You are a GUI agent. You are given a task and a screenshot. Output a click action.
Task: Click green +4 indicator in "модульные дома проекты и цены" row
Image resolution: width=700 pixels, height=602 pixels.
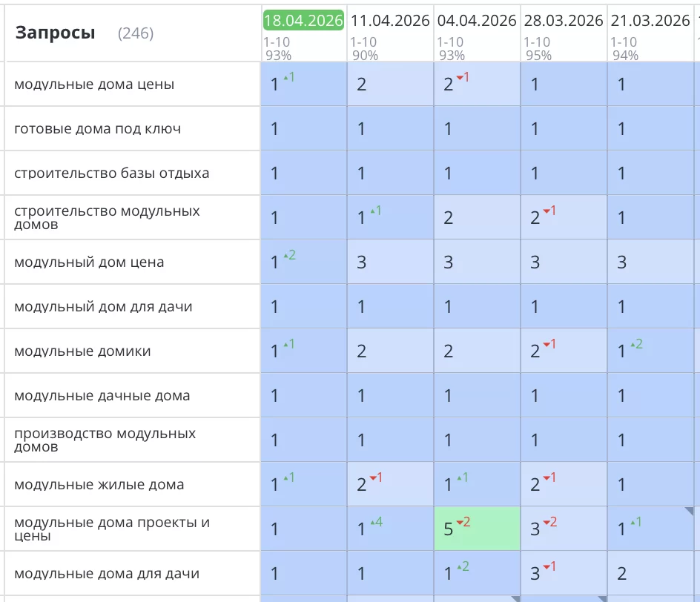point(376,522)
